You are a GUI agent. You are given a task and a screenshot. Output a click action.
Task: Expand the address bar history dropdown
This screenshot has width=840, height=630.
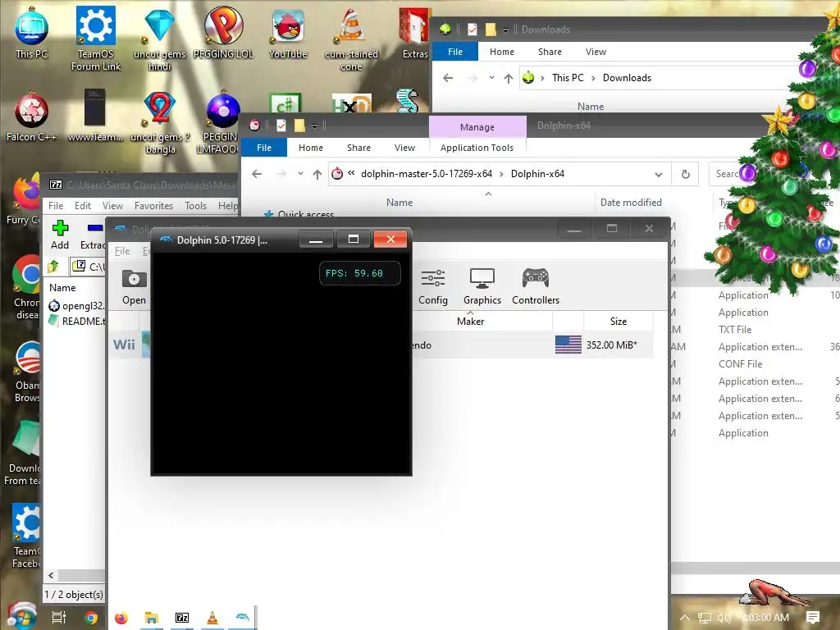coord(659,174)
